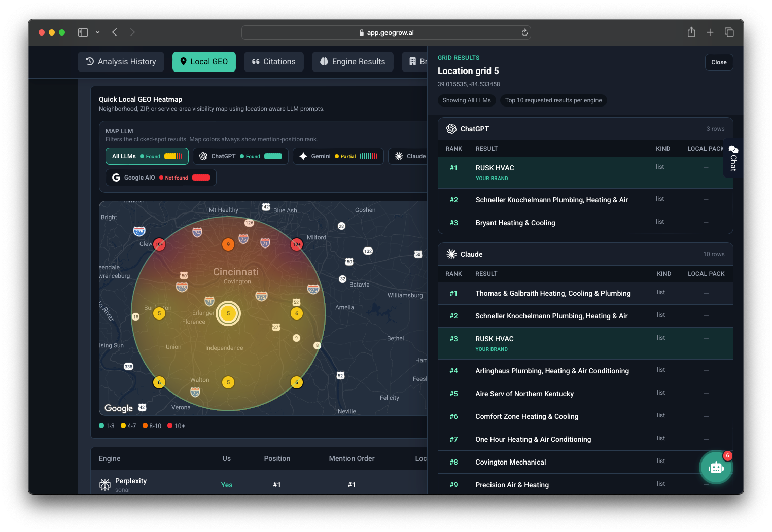Open the Chat side tab
The image size is (772, 532).
click(733, 158)
